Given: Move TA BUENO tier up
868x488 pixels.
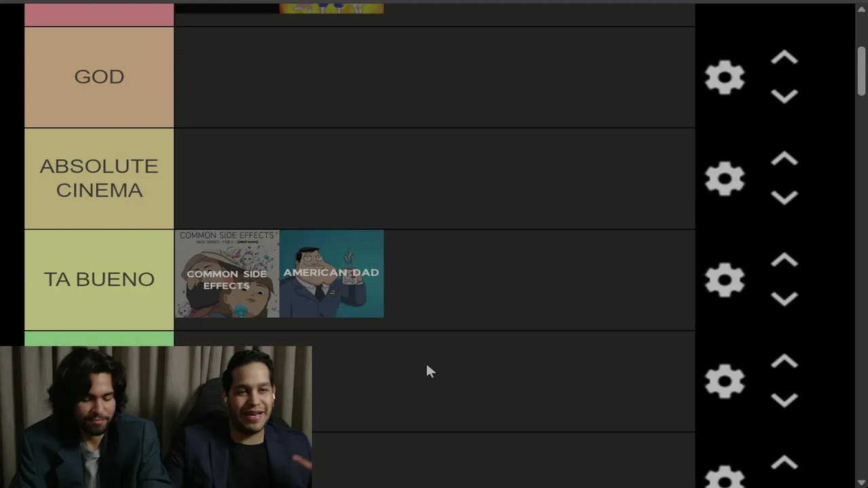Looking at the screenshot, I should 785,261.
